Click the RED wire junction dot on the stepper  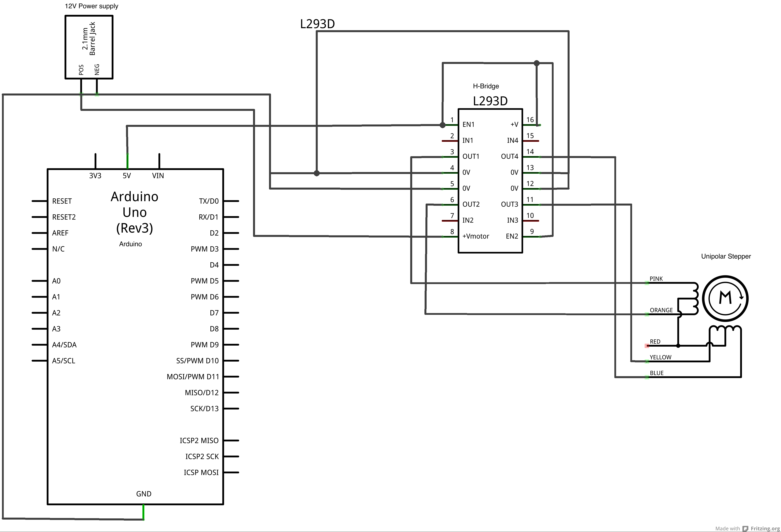(x=678, y=345)
